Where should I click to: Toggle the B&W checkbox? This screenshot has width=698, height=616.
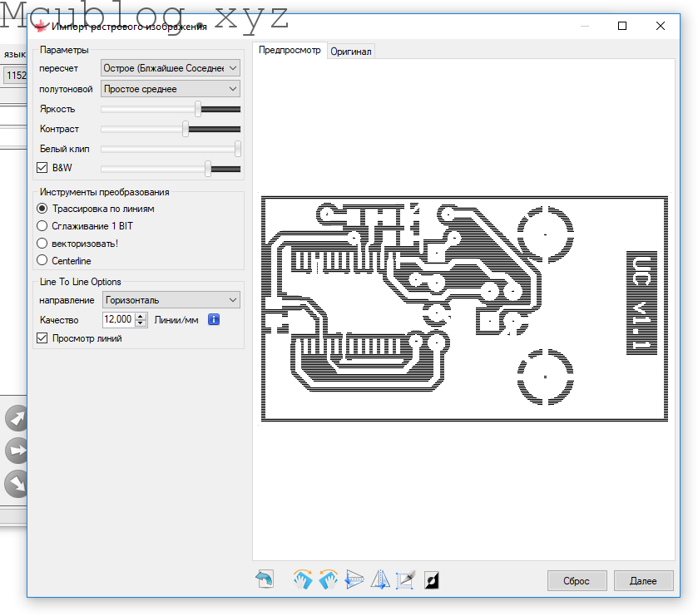point(43,167)
